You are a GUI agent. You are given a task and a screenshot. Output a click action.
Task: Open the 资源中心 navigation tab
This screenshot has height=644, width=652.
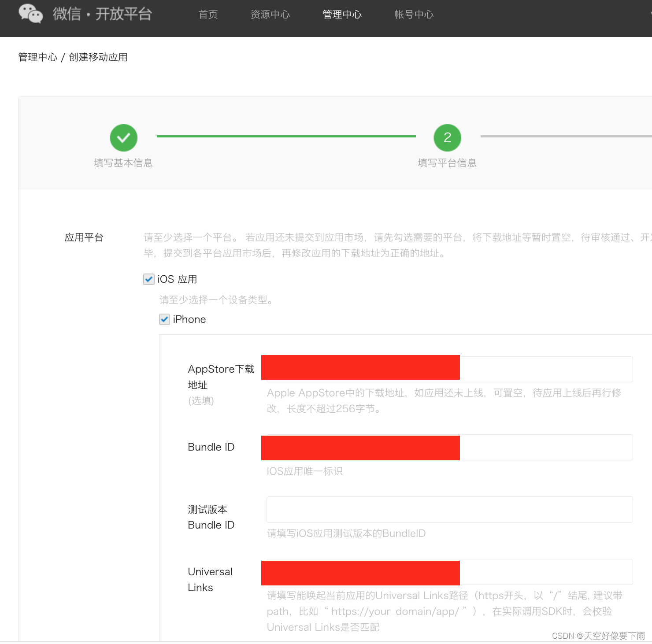pyautogui.click(x=270, y=15)
